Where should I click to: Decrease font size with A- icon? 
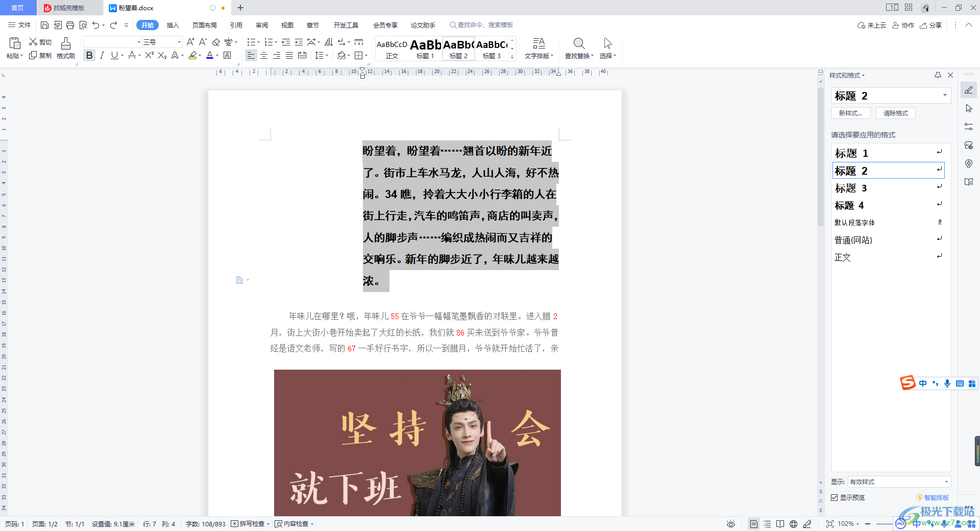[203, 42]
